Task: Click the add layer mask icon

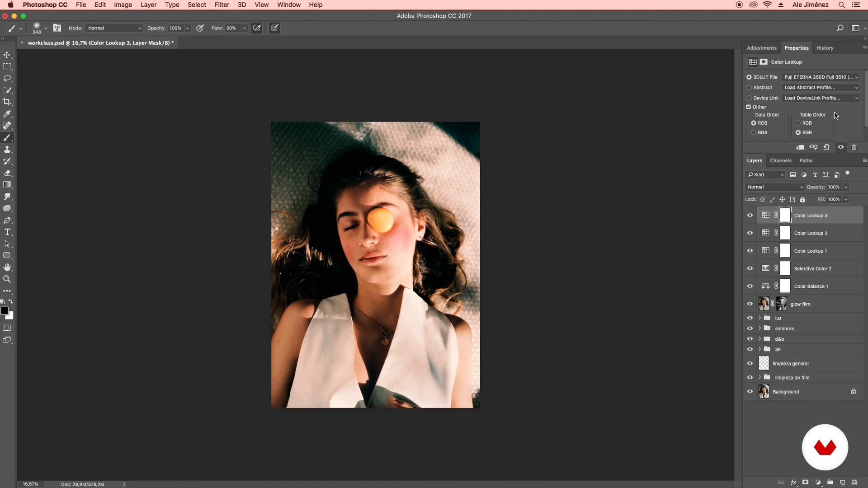Action: pos(805,482)
